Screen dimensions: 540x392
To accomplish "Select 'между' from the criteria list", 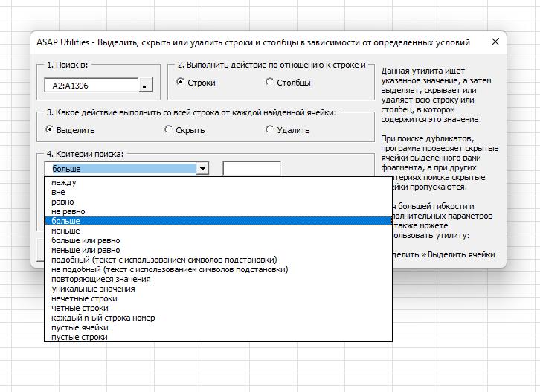I will [64, 183].
